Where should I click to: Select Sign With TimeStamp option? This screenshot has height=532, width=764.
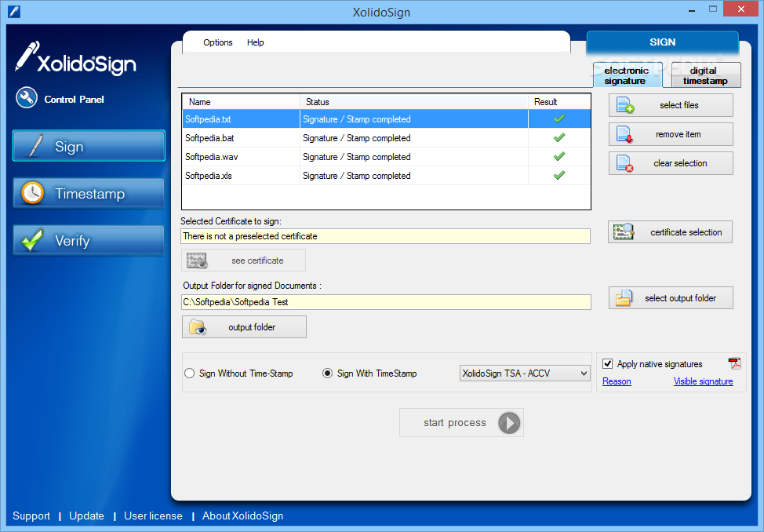coord(327,373)
